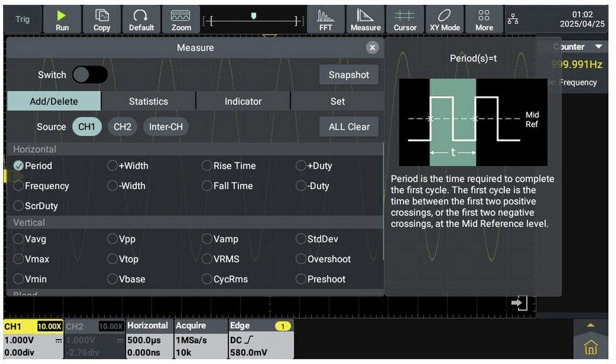
Task: Switch to XY Mode display
Action: coord(445,19)
